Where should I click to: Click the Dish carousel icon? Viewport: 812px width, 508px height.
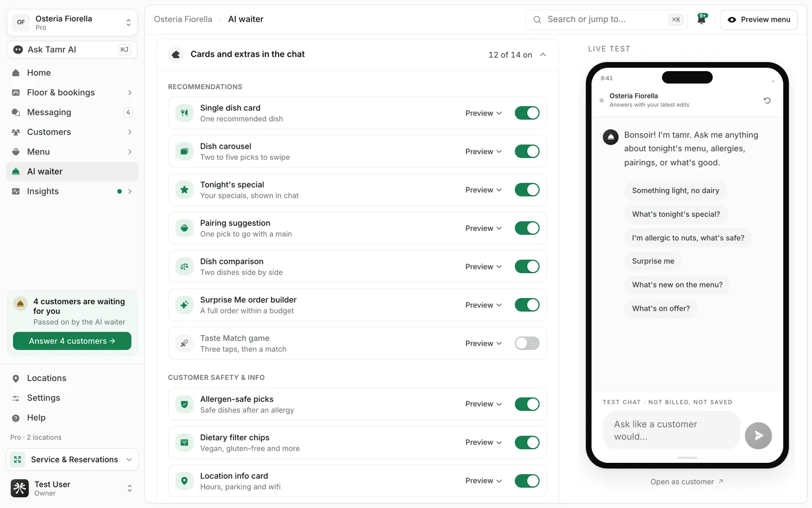coord(184,151)
